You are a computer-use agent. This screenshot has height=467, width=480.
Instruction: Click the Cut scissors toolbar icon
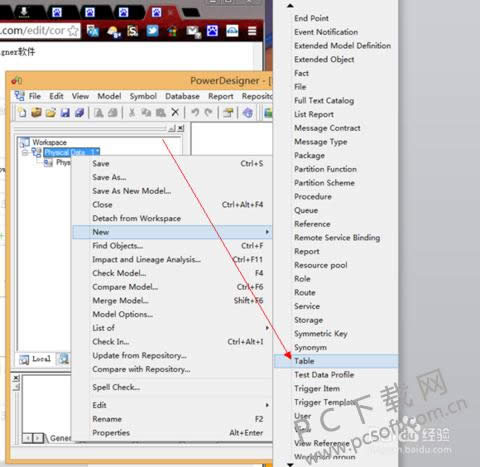(x=132, y=113)
